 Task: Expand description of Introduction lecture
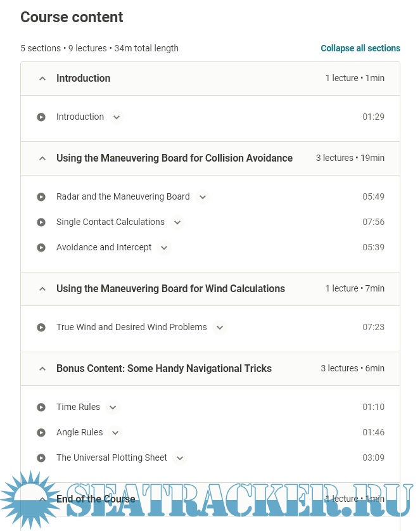[116, 117]
